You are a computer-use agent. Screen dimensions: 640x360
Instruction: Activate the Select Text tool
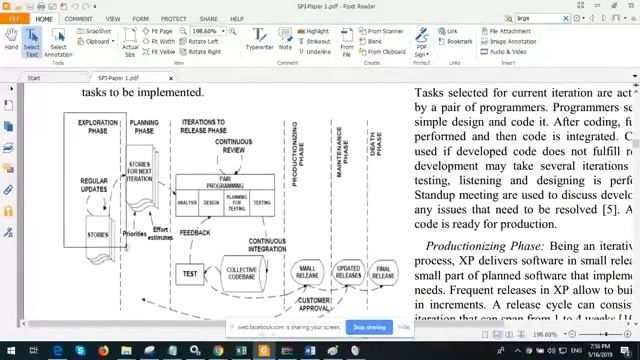tap(31, 42)
